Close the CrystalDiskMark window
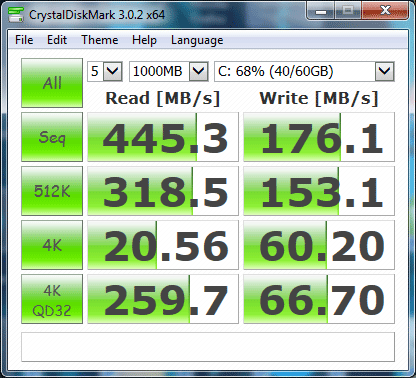This screenshot has width=416, height=378. click(385, 12)
